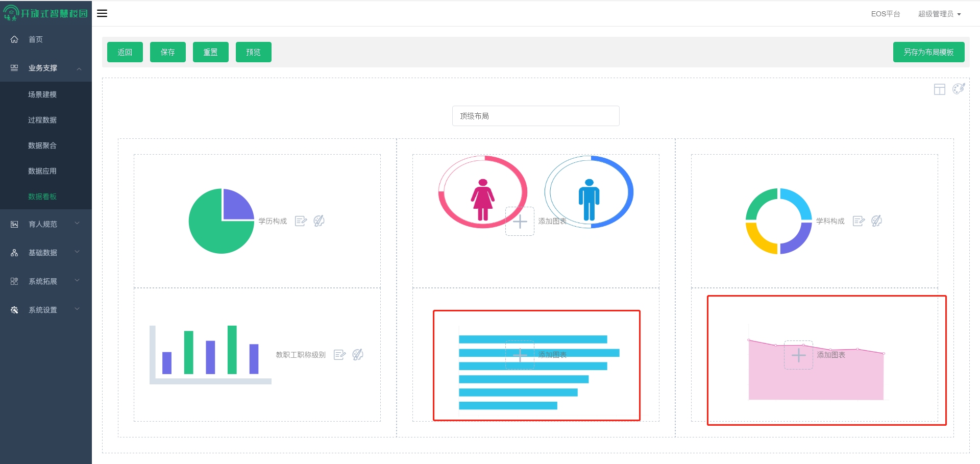This screenshot has width=980, height=464.
Task: Edit the 学科构成 chart with its edit icon
Action: coord(859,221)
